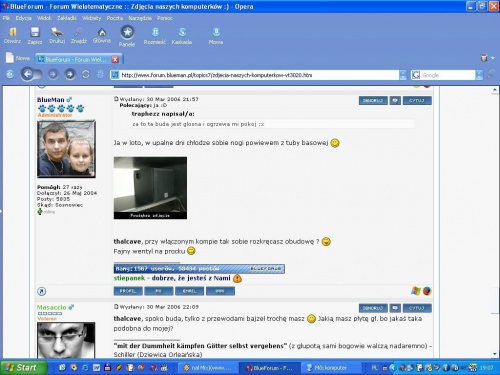The image size is (500, 375).
Task: Click the eye icon button in Masaccio's post
Action: coord(395,308)
